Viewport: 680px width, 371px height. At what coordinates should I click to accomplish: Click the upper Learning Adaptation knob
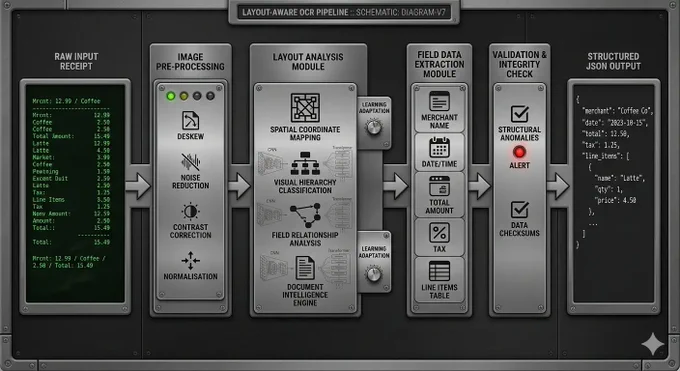point(374,127)
